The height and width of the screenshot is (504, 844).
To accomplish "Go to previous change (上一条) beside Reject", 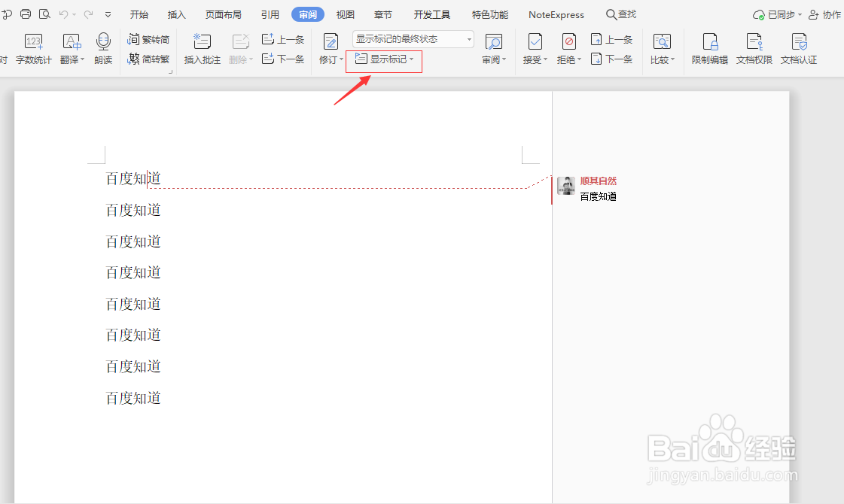I will [611, 39].
